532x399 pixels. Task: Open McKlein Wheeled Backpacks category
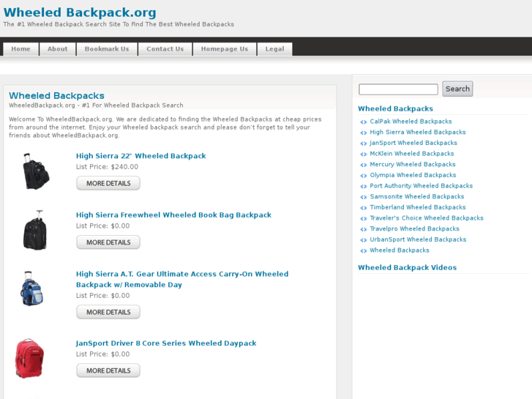(x=411, y=154)
